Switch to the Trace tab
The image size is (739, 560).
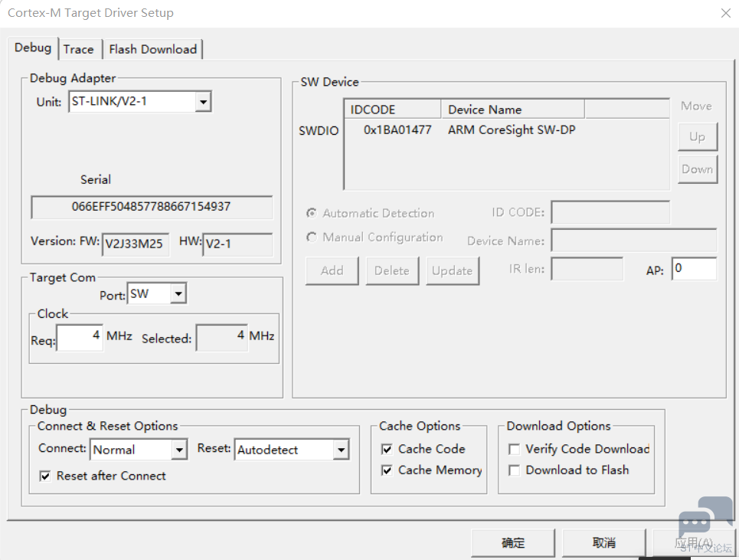pyautogui.click(x=78, y=49)
